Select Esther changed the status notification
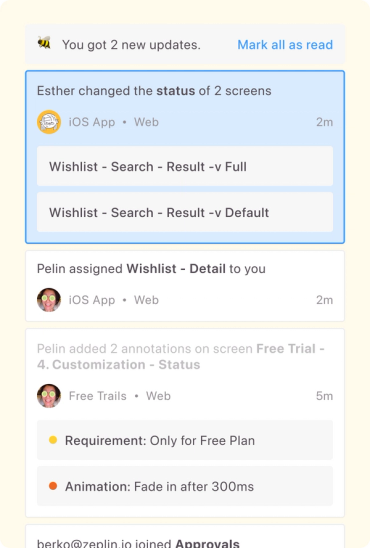The height and width of the screenshot is (548, 370). (185, 157)
